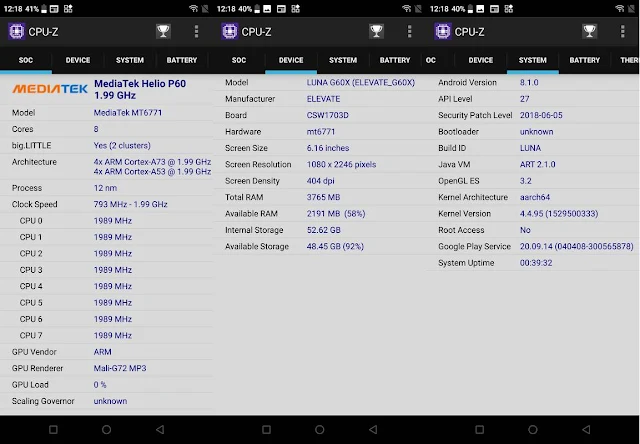This screenshot has width=640, height=444.
Task: Tap the trophy icon in the middle screen
Action: pos(376,31)
